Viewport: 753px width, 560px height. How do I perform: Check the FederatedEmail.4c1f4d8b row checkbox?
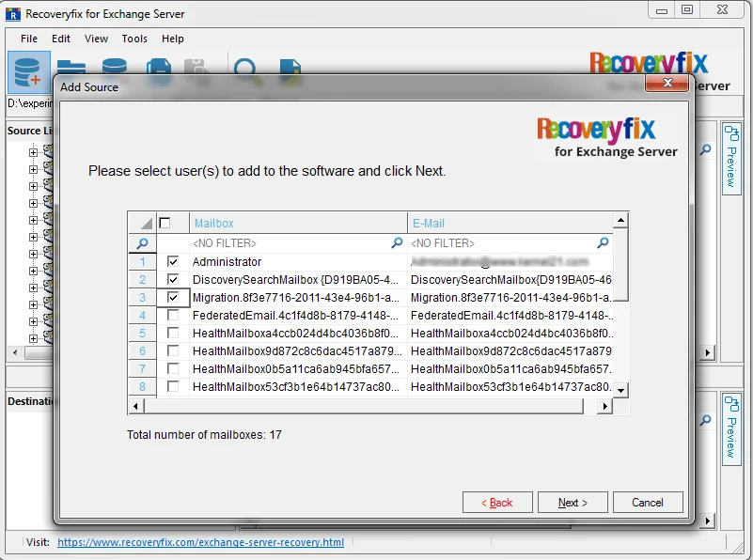click(173, 316)
